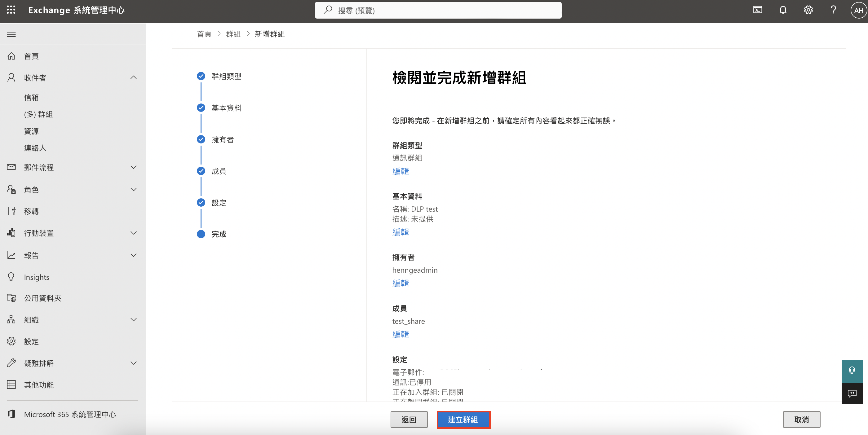The height and width of the screenshot is (435, 868).
Task: Open the app launcher waffle icon
Action: pos(11,10)
